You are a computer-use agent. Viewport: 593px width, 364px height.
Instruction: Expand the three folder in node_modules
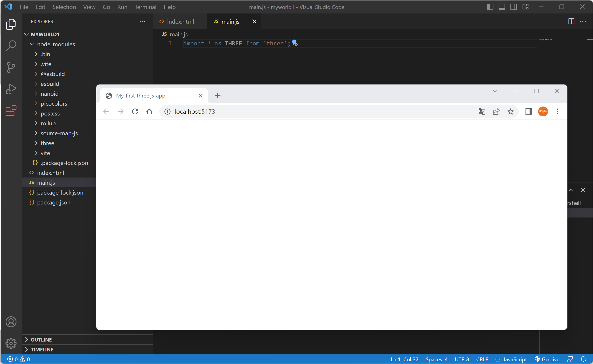(x=47, y=143)
